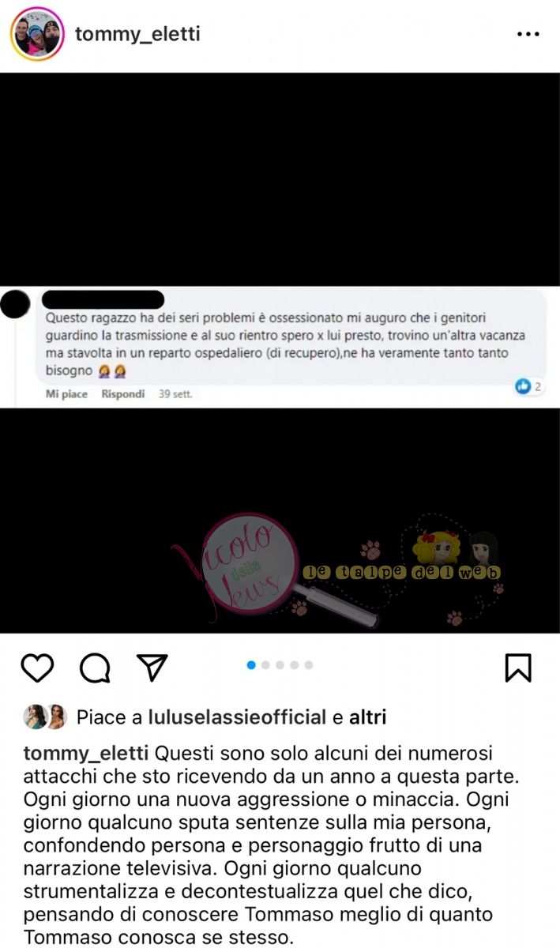Show the 'altri' list of likers
Screen dimensions: 560x948
[368, 717]
